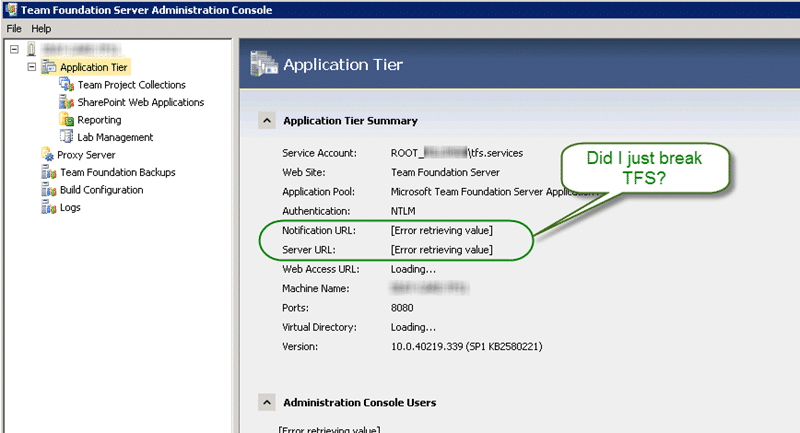Click the Team Foundation Server title bar icon

coord(11,9)
